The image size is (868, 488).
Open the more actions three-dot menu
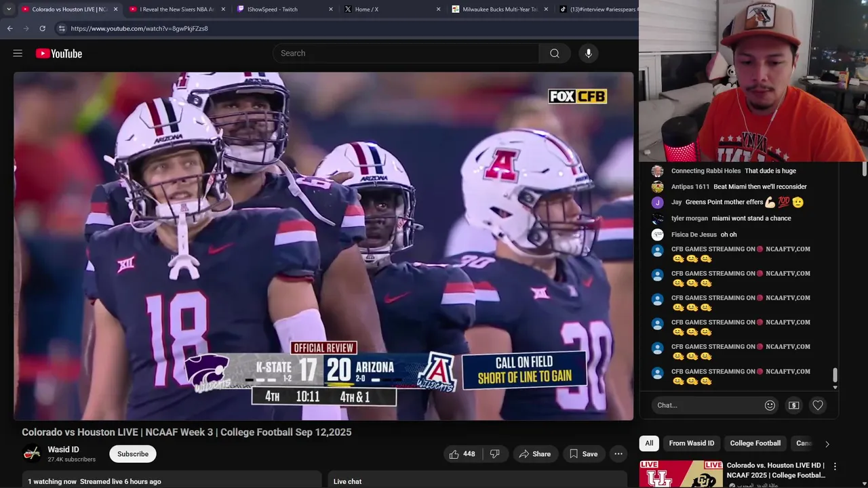coord(618,454)
